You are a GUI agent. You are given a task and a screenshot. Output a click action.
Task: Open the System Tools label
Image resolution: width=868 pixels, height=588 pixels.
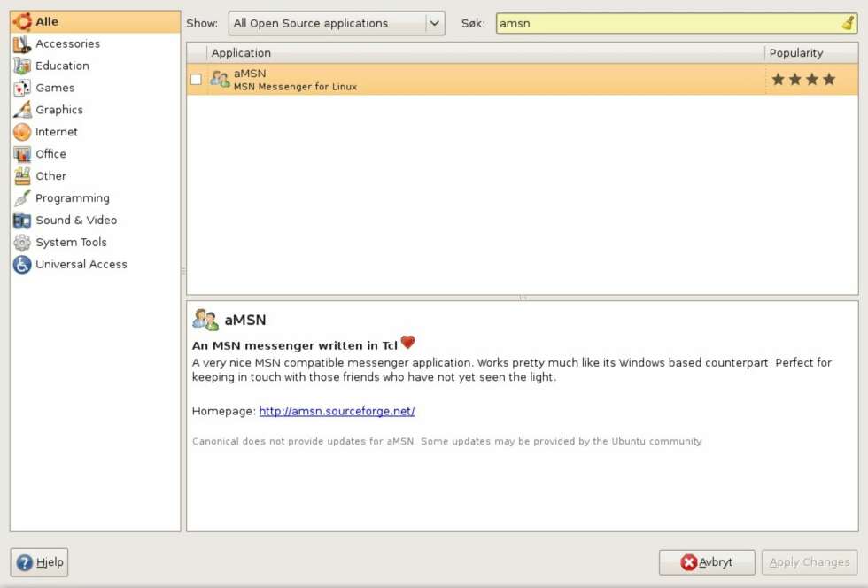pyautogui.click(x=72, y=243)
